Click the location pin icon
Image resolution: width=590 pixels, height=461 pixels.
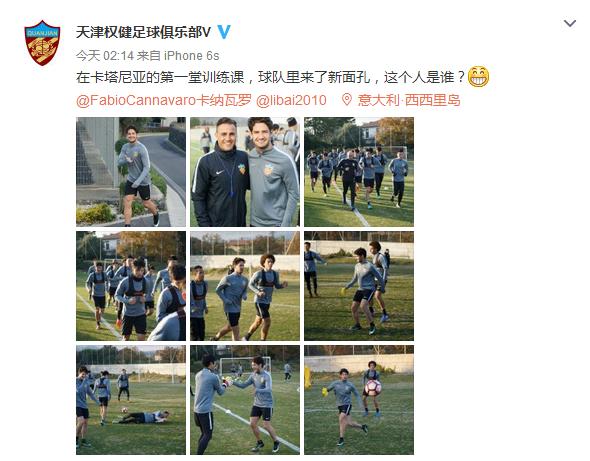[x=347, y=100]
